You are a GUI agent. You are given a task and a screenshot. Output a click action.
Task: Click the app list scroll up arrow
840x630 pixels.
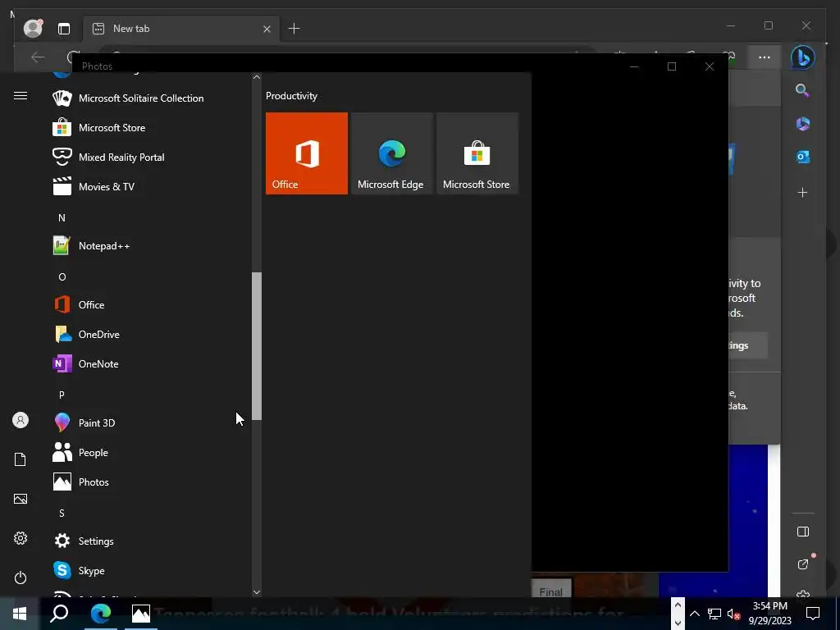click(x=257, y=77)
